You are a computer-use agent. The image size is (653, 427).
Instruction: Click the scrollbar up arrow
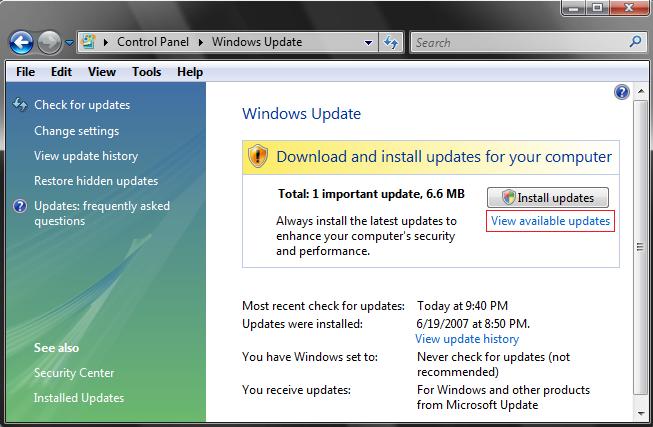tap(641, 91)
